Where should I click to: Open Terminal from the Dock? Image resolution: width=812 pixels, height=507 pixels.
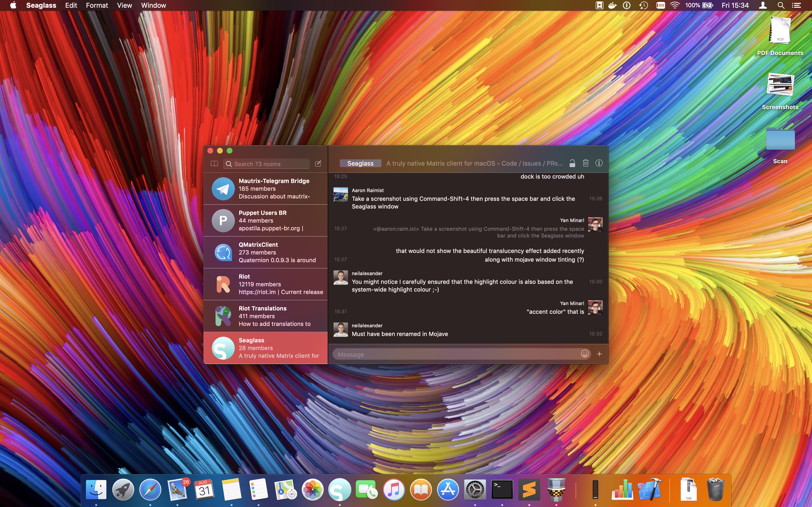[x=502, y=490]
